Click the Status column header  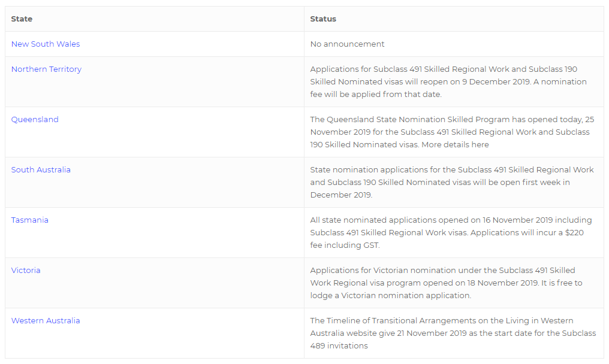(323, 19)
